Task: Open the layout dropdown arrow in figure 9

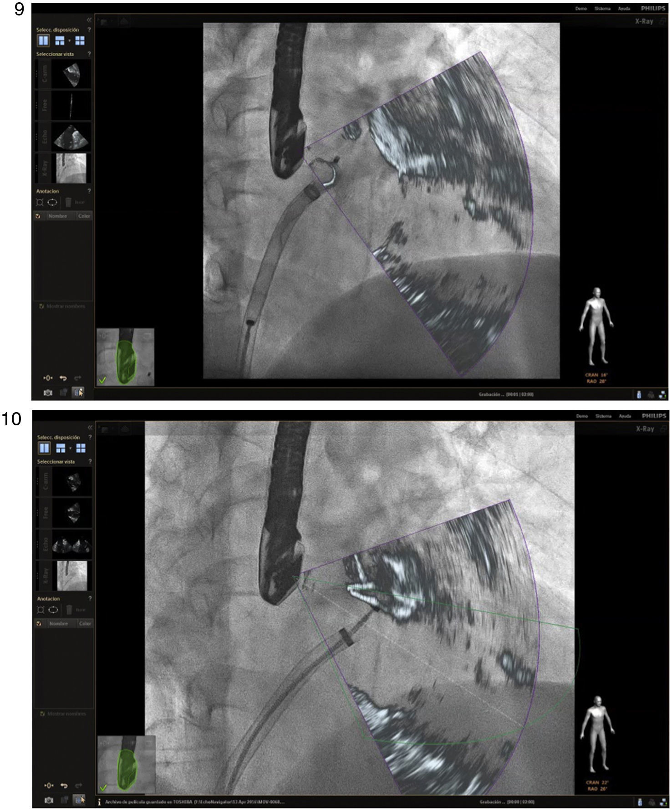Action: pyautogui.click(x=69, y=41)
